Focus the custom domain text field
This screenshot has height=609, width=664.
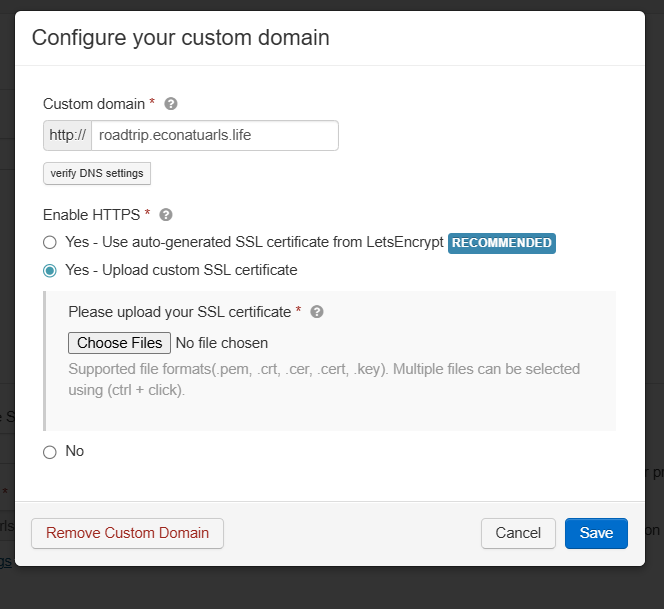pyautogui.click(x=214, y=136)
